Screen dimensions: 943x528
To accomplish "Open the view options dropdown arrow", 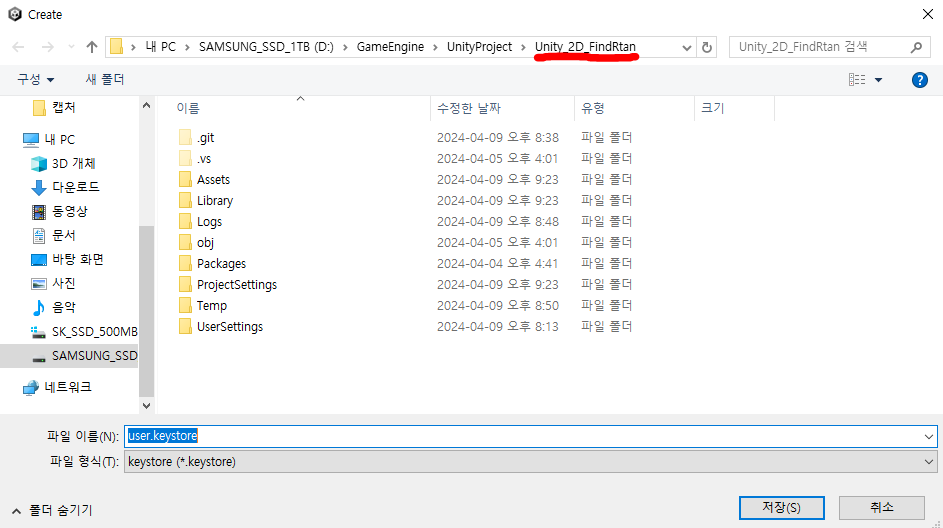I will [879, 80].
